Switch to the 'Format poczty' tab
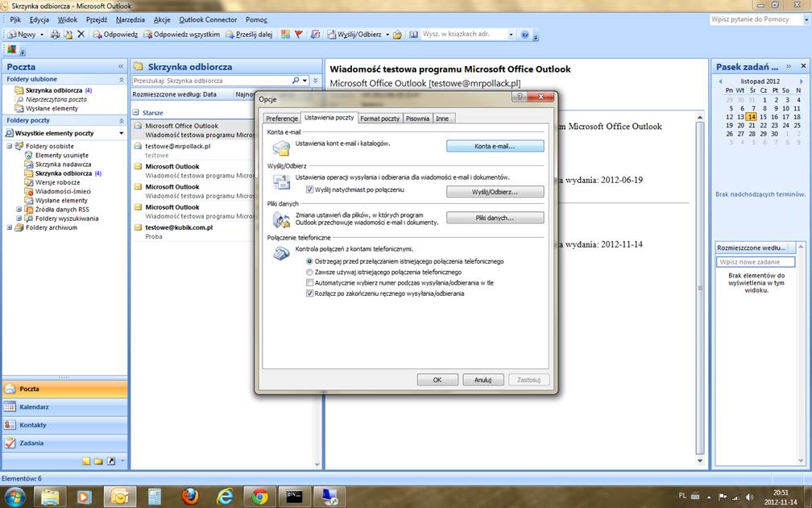812x508 pixels. click(379, 119)
